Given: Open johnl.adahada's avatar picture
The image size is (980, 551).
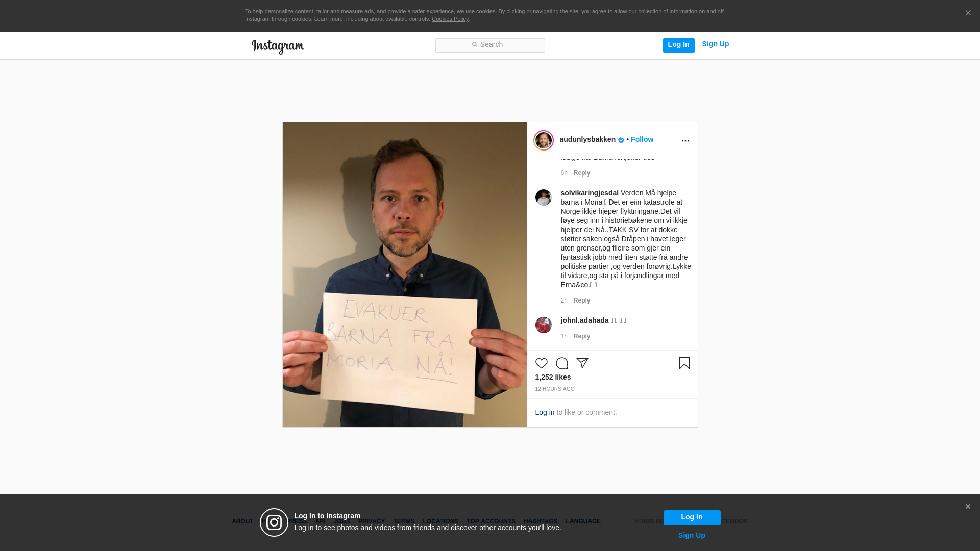Looking at the screenshot, I should [543, 325].
